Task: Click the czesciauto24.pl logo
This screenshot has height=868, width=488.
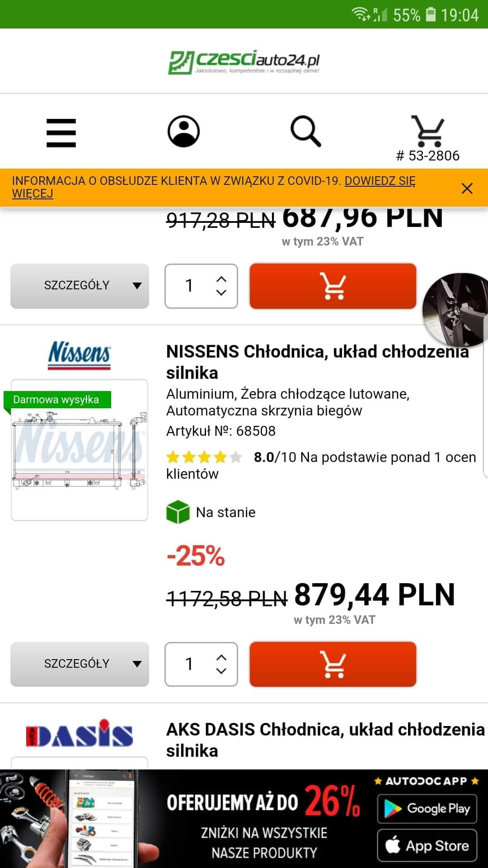Action: pyautogui.click(x=244, y=62)
